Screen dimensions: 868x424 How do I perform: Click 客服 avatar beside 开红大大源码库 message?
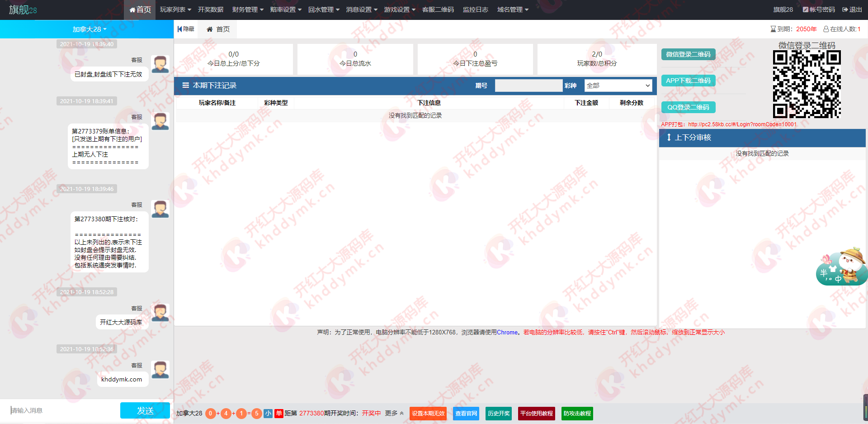pos(160,313)
